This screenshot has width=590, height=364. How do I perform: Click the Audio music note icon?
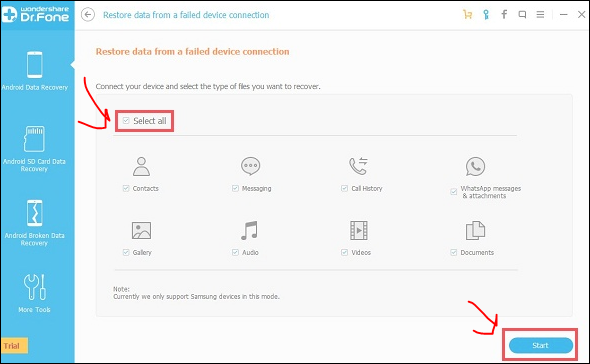[249, 230]
